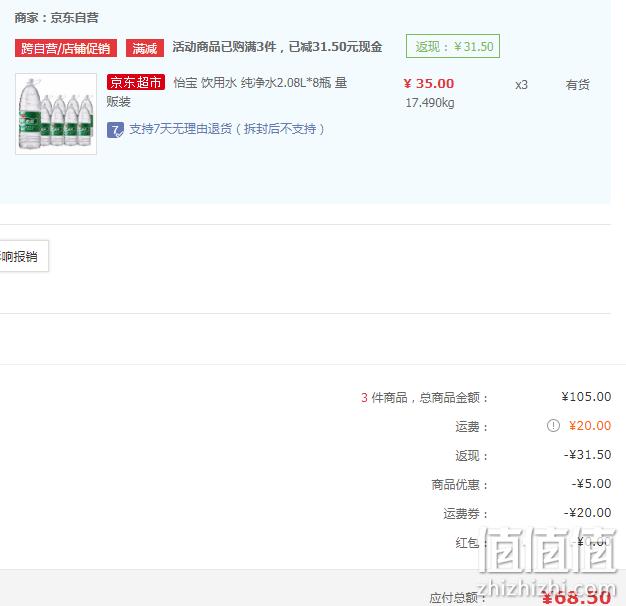This screenshot has width=626, height=606.
Task: Click the promotion text 活动商品已购满3件
Action: point(224,47)
